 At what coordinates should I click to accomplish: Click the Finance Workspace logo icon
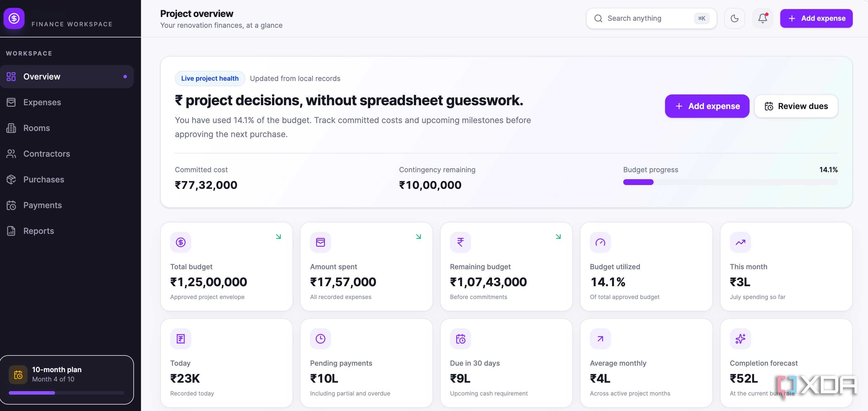pos(14,18)
